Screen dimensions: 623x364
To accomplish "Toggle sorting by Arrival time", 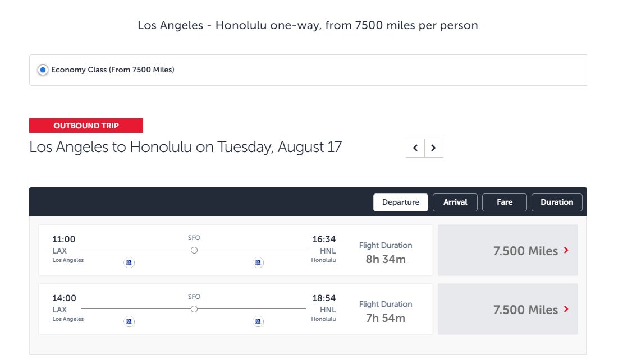I will click(455, 202).
